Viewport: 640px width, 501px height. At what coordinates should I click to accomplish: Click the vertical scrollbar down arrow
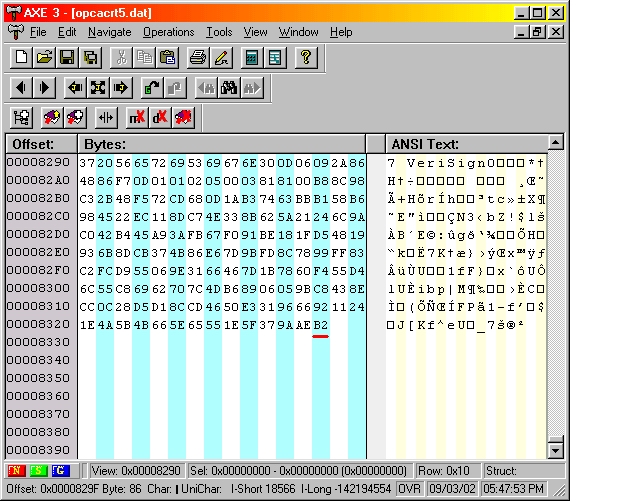(557, 451)
